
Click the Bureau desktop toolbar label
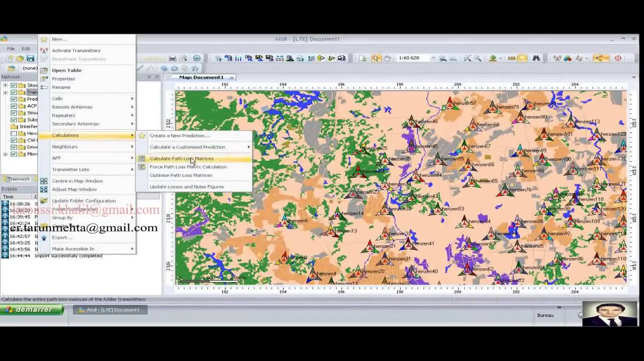point(545,315)
